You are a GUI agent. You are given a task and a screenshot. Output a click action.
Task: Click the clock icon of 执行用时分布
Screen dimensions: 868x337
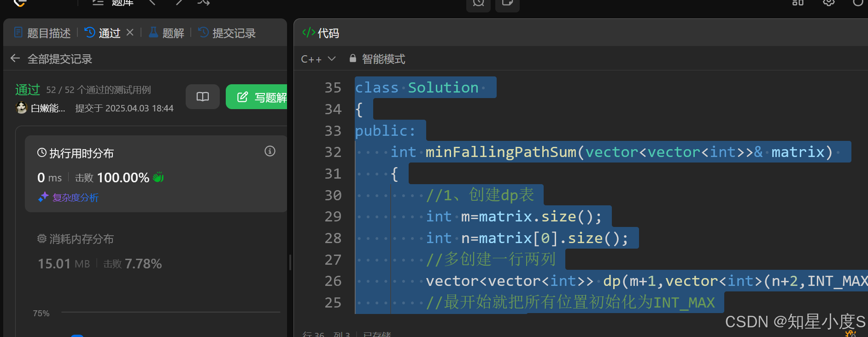[x=42, y=152]
